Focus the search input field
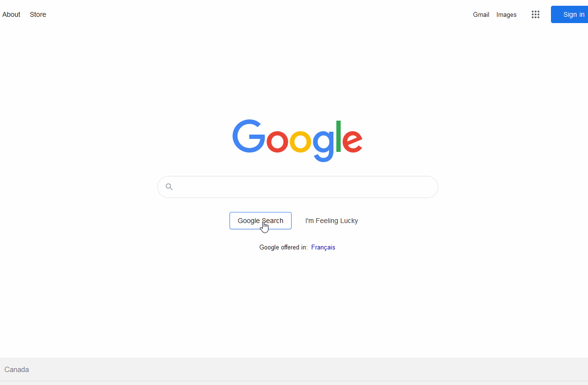 298,187
